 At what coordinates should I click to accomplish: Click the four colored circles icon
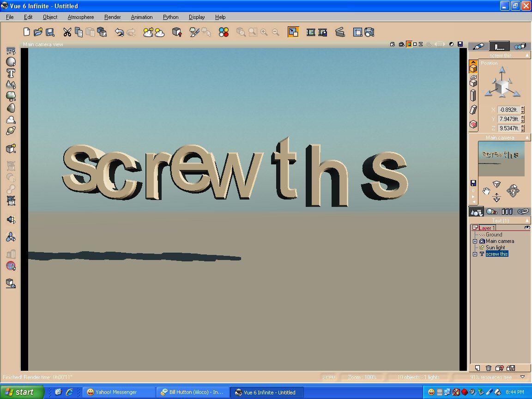(x=224, y=32)
